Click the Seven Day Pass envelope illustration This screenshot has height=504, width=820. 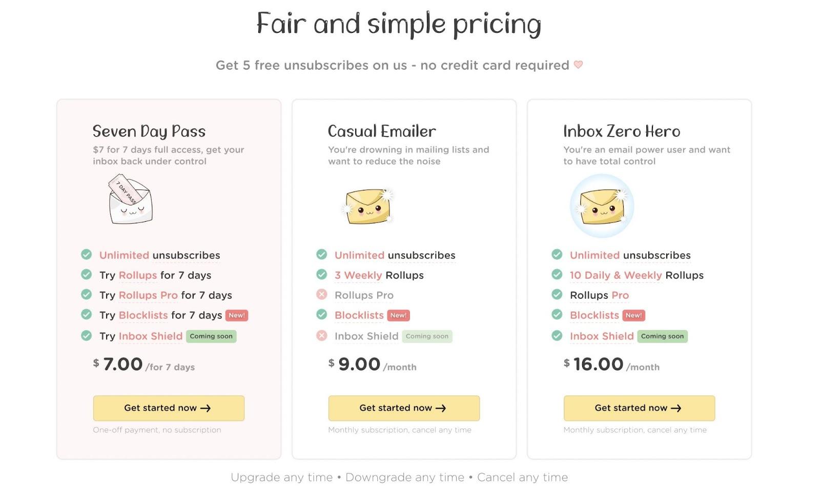click(131, 199)
